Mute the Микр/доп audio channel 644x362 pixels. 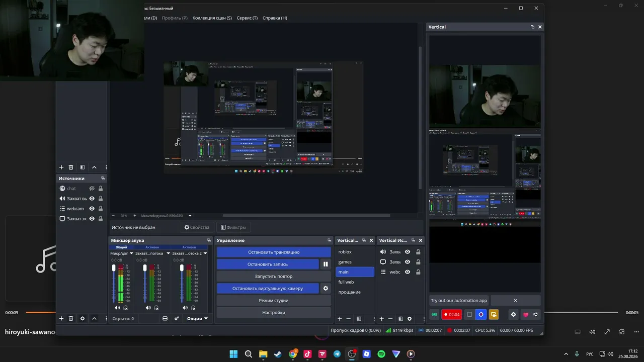tap(117, 308)
